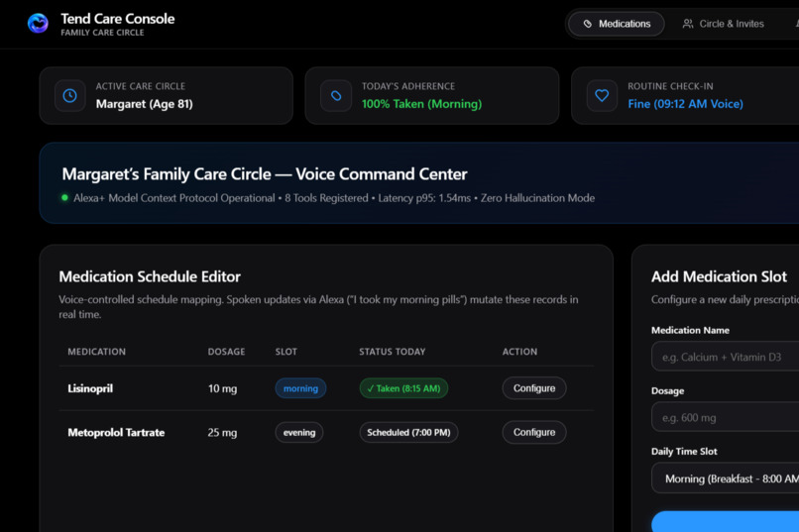
Task: Click the morning slot badge for Lisinopril
Action: (300, 388)
